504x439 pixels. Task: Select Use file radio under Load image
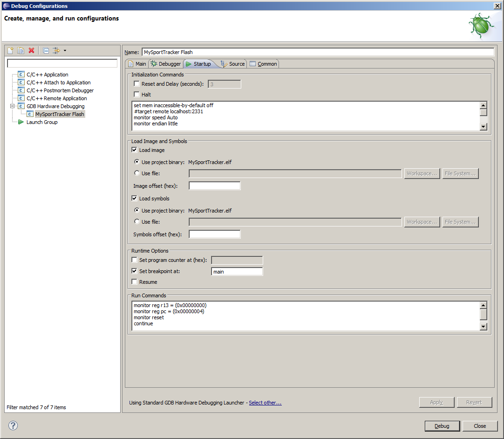tap(137, 173)
